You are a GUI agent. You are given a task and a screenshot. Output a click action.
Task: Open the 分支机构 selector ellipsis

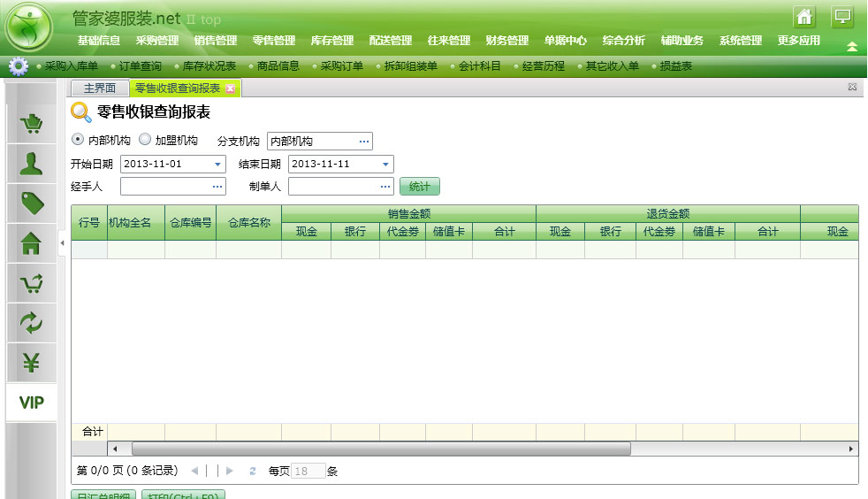click(363, 142)
